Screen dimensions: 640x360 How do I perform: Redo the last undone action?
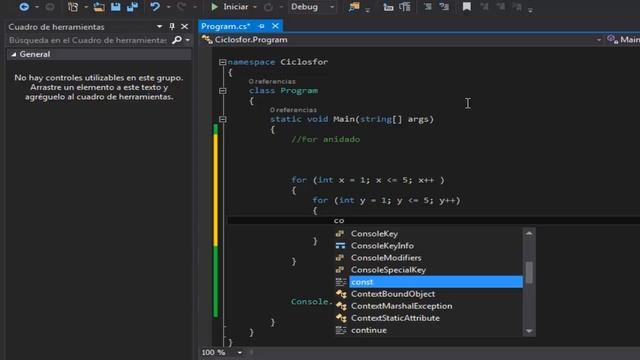tap(182, 7)
